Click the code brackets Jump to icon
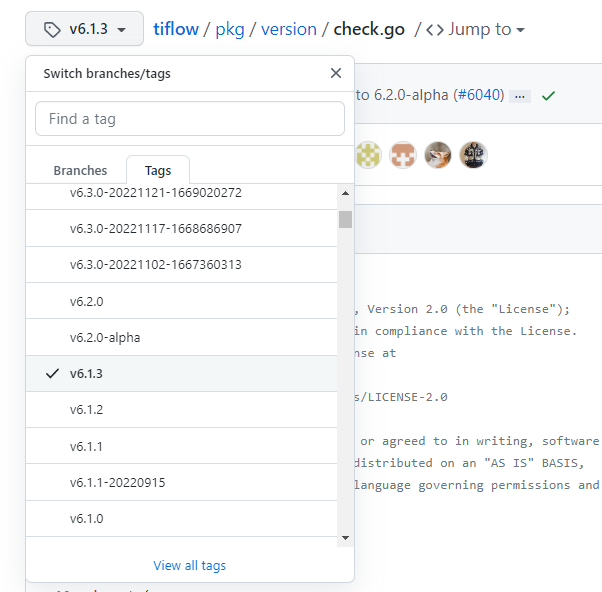The width and height of the screenshot is (602, 592). coord(434,29)
